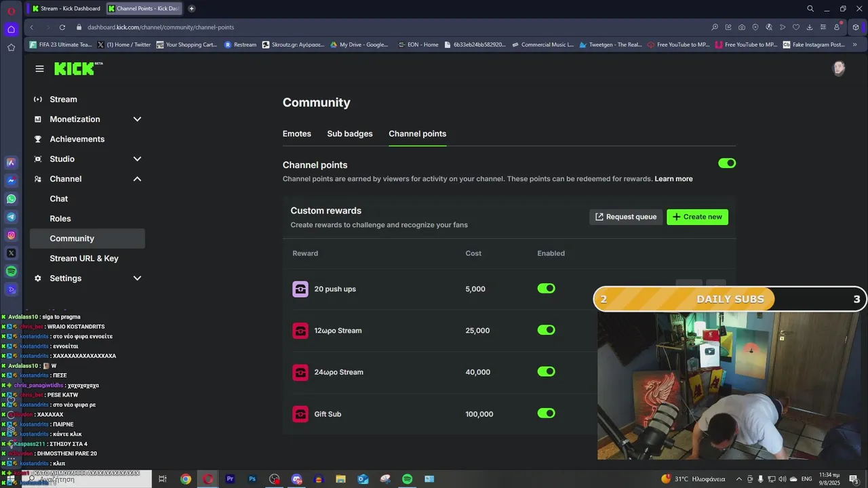Open WhatsApp in the Opera sidebar
This screenshot has width=868, height=488.
11,199
